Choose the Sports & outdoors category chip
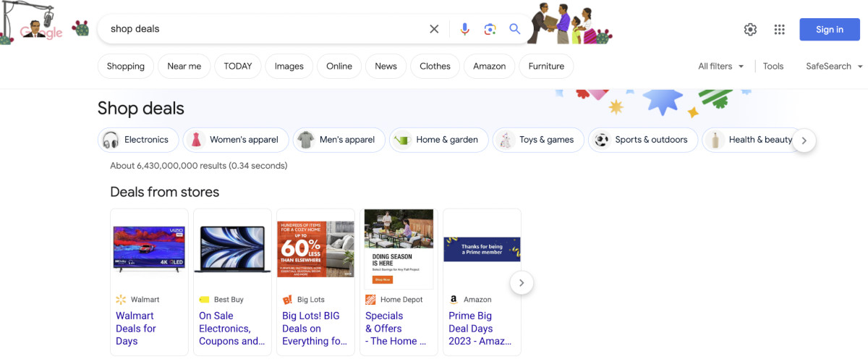Screen dimensions: 868x362 click(643, 140)
